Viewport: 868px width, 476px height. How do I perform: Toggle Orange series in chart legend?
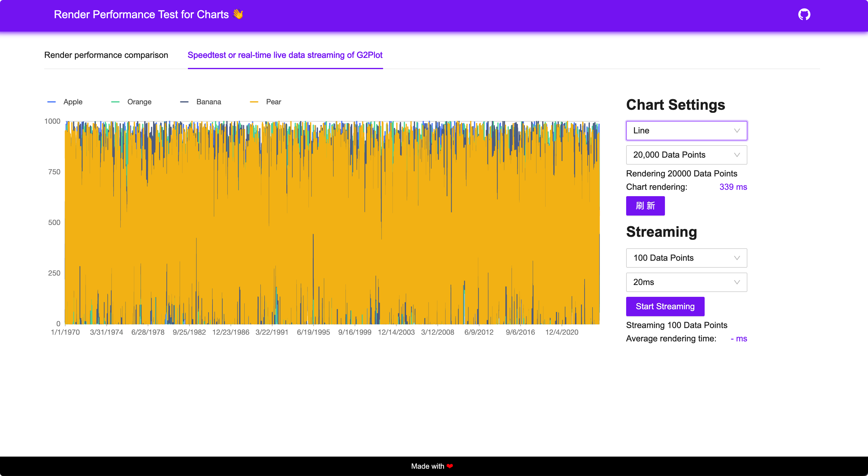pos(139,102)
